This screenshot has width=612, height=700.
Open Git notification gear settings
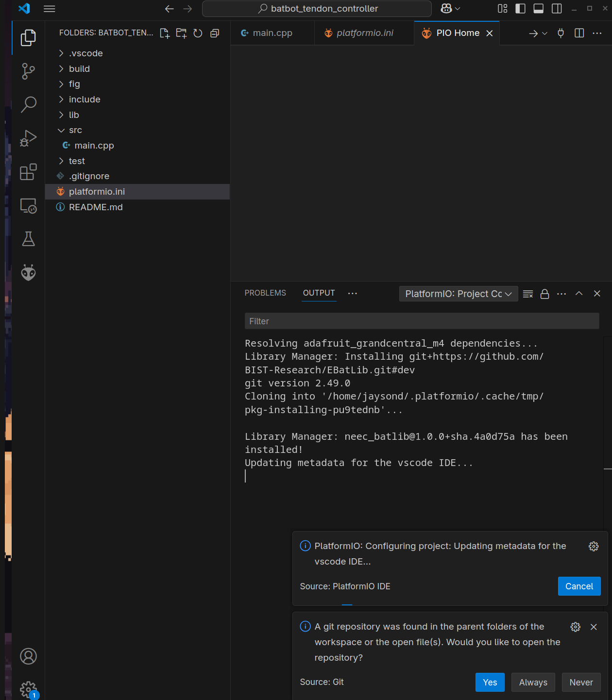tap(576, 627)
